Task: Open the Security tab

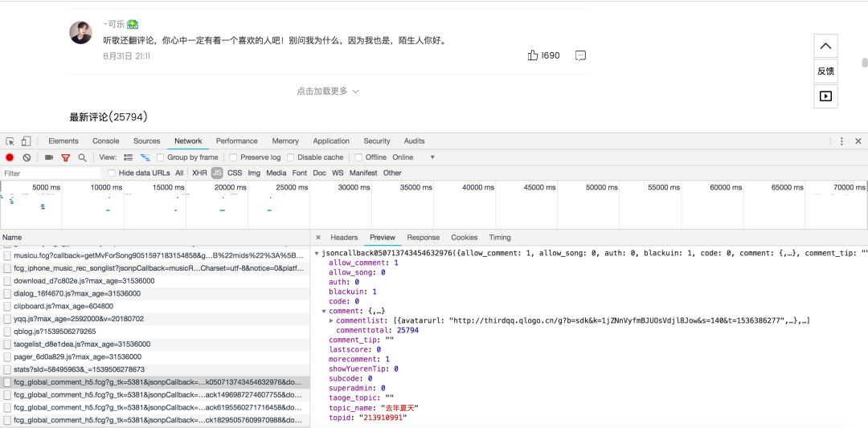Action: click(377, 141)
